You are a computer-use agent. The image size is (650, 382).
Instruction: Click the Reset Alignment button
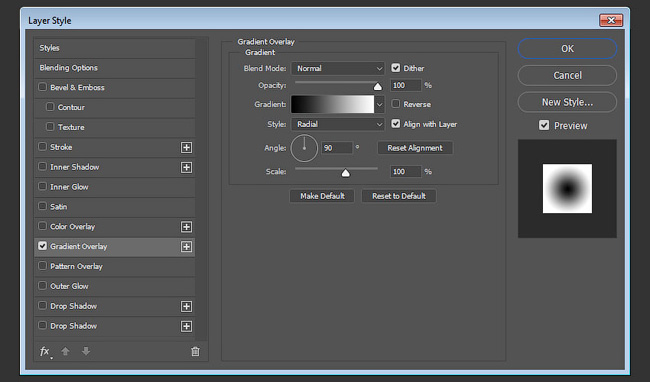point(415,148)
